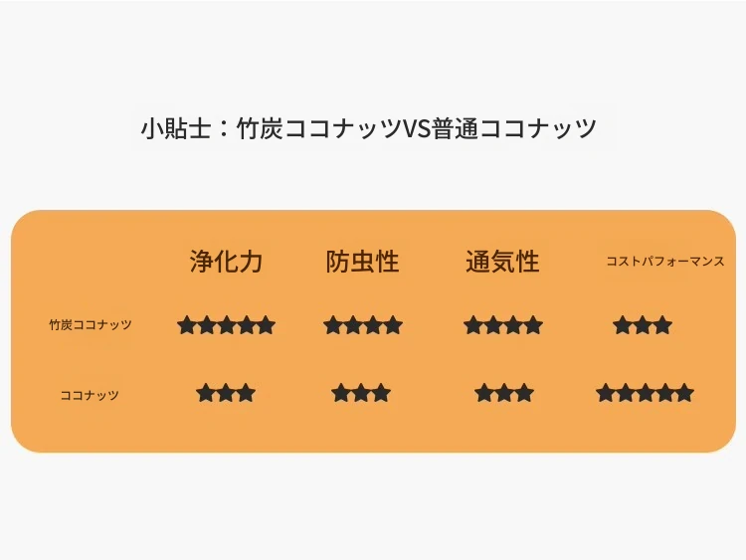This screenshot has height=560, width=746.
Task: Click the five-star rating under 浄化力 for 竹炭ココナッツ
Action: [227, 325]
